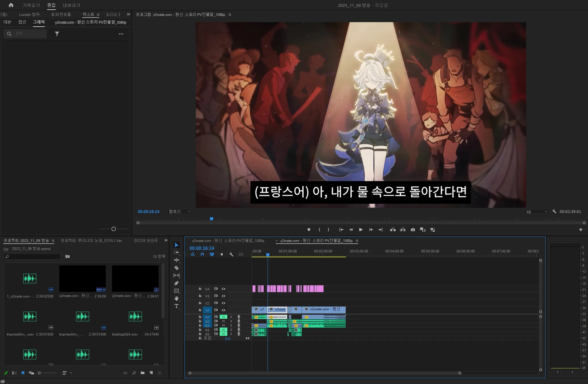Select the tmpfrpght24.wav clip thumbnail
The height and width of the screenshot is (384, 588).
(x=135, y=317)
